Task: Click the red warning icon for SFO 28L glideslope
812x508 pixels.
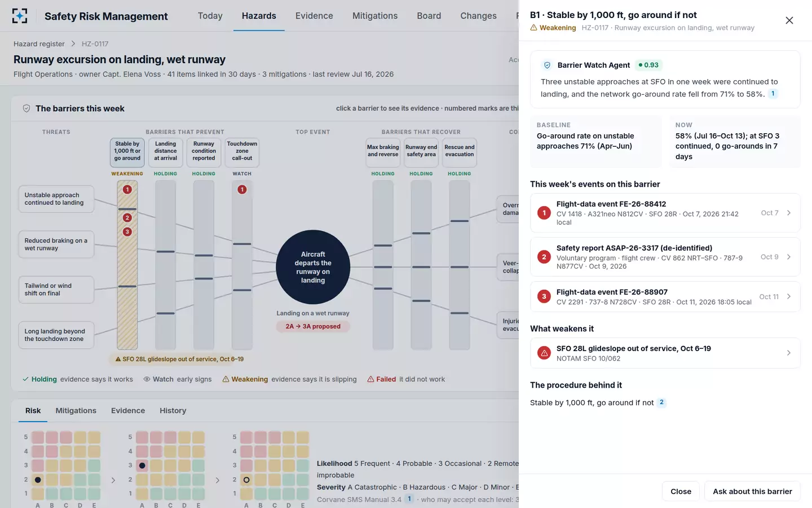Action: click(544, 353)
